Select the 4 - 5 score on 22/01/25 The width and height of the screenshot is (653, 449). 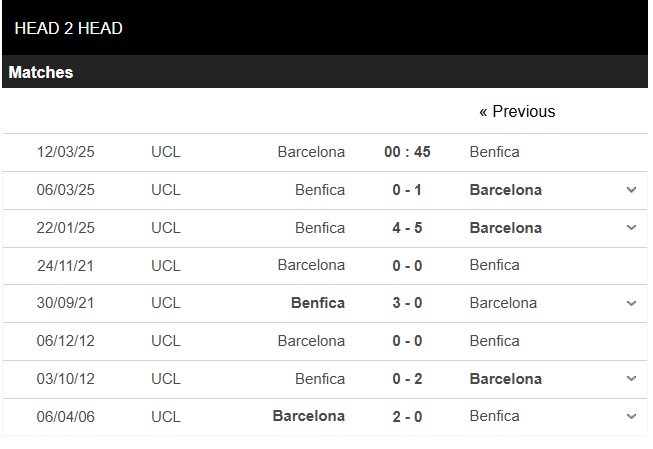(x=407, y=228)
